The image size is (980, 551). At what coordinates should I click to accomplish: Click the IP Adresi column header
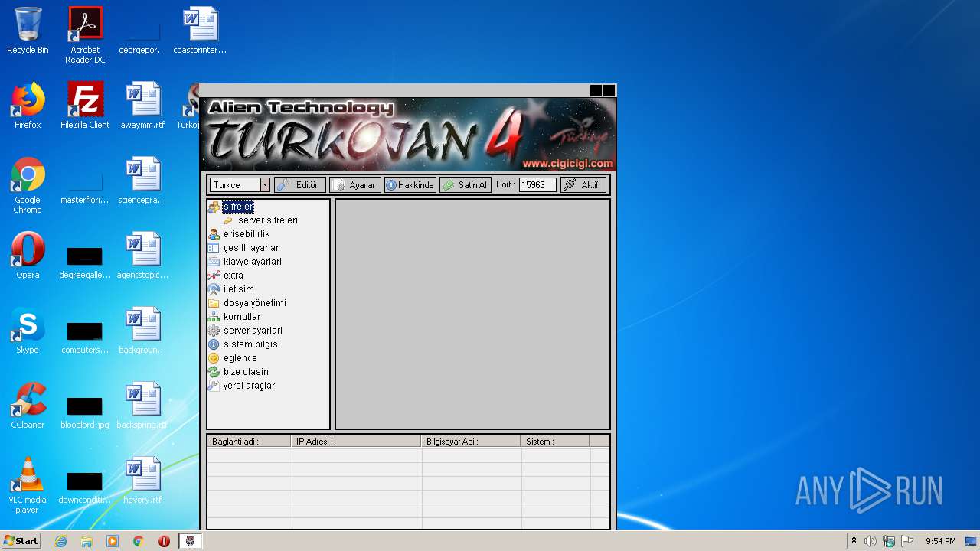point(356,442)
